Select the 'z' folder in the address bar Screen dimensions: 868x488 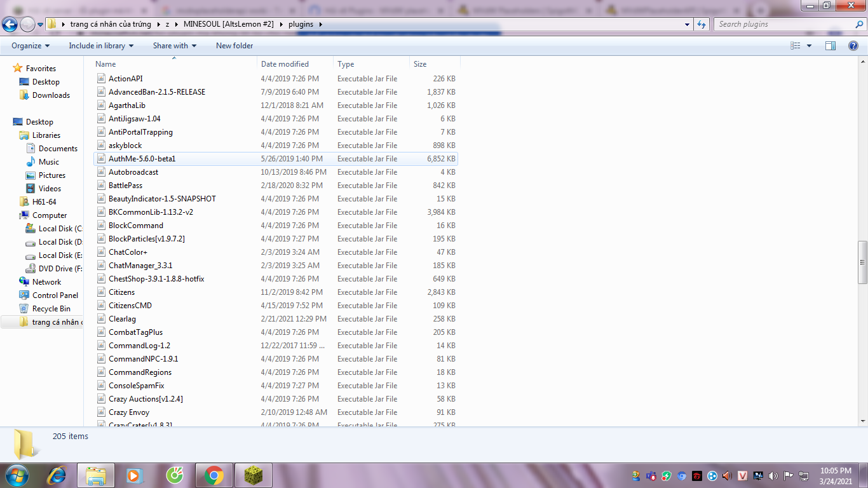[167, 24]
